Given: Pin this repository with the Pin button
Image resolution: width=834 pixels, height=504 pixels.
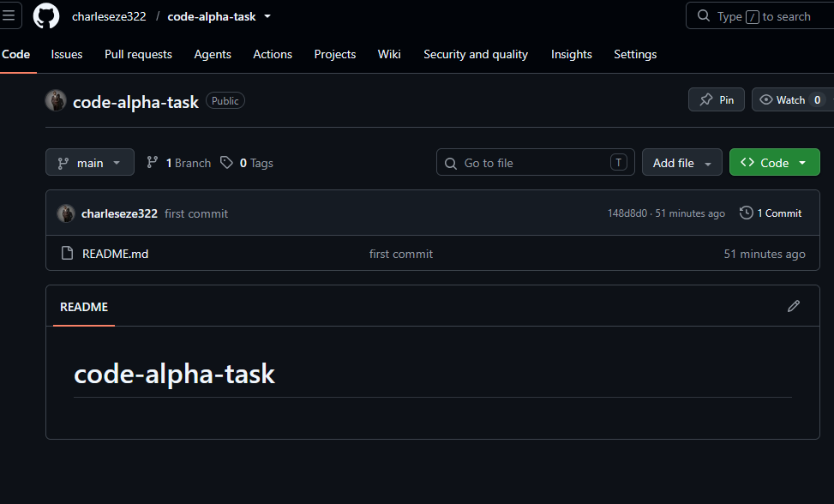Looking at the screenshot, I should [716, 99].
